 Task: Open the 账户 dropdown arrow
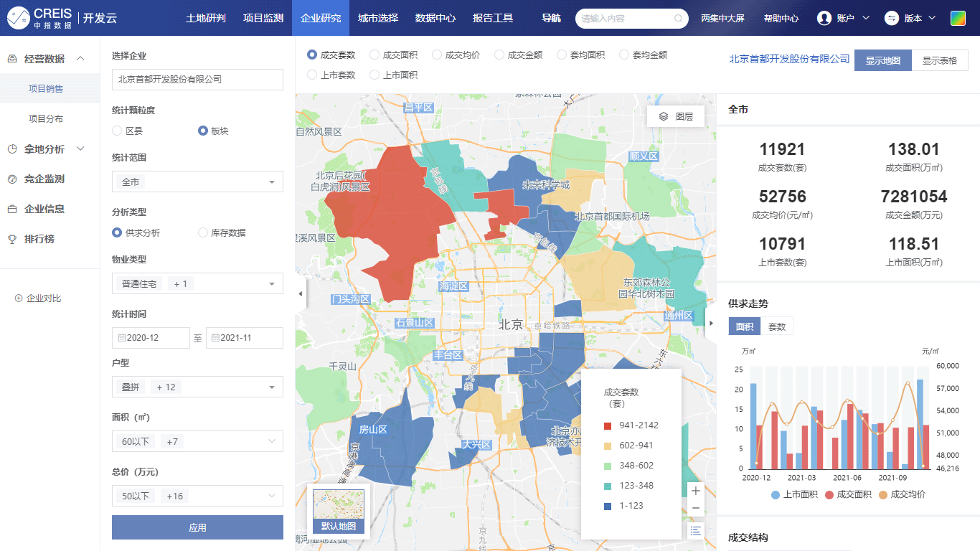(x=866, y=18)
